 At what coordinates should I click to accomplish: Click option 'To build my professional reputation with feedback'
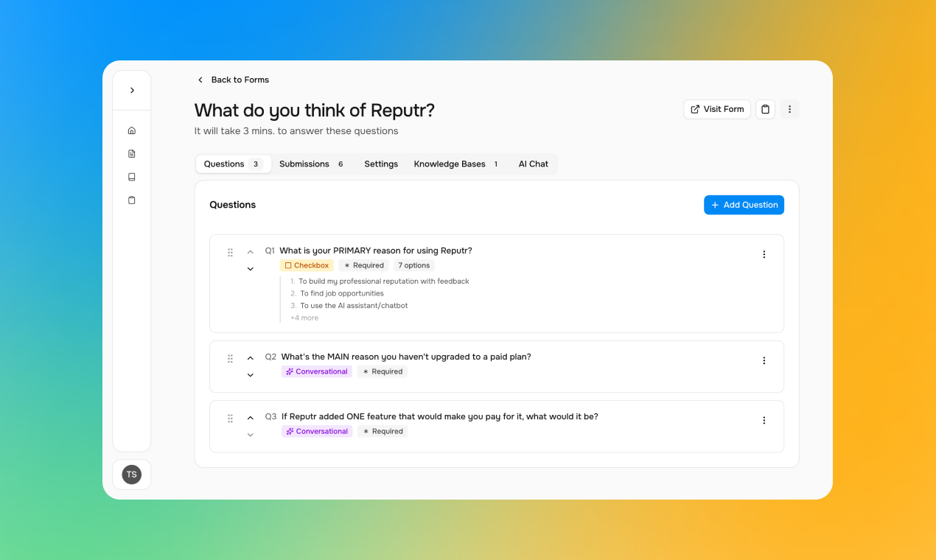click(x=384, y=281)
